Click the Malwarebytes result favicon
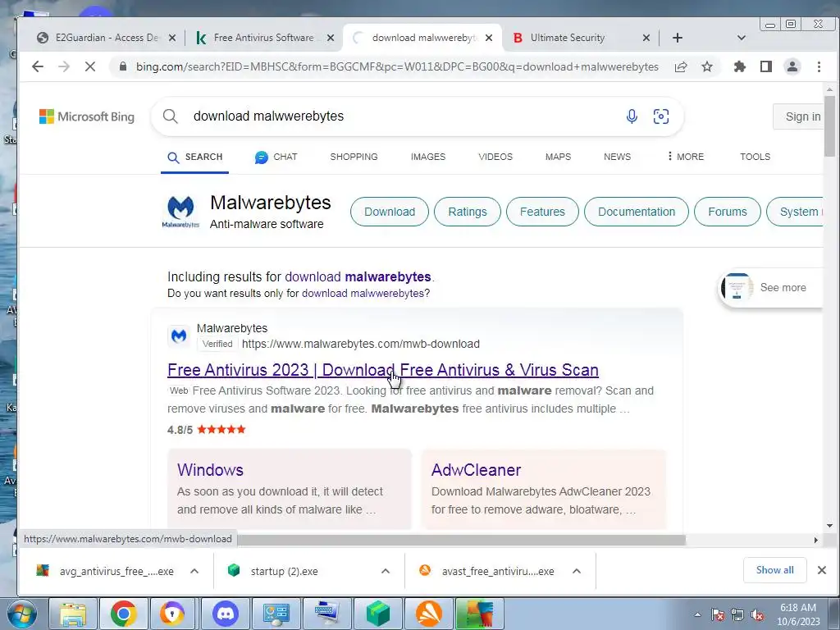Image resolution: width=840 pixels, height=630 pixels. pyautogui.click(x=179, y=336)
